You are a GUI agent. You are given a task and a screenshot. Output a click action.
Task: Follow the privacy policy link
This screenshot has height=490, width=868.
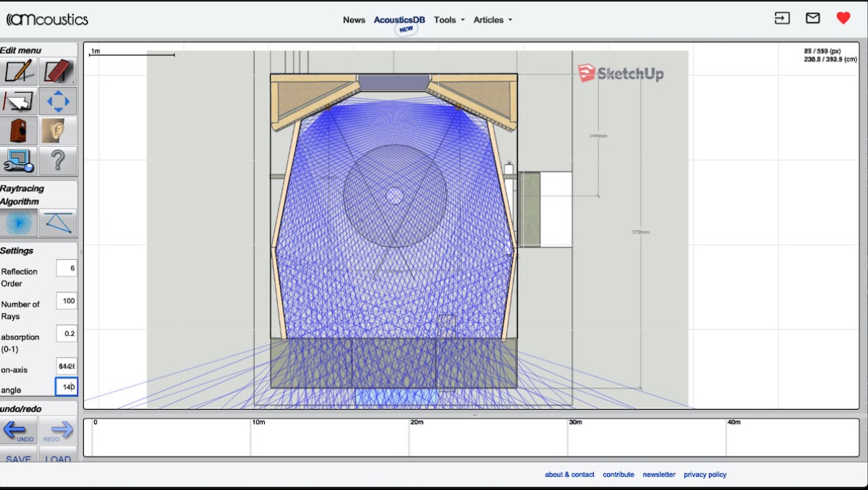pyautogui.click(x=705, y=475)
